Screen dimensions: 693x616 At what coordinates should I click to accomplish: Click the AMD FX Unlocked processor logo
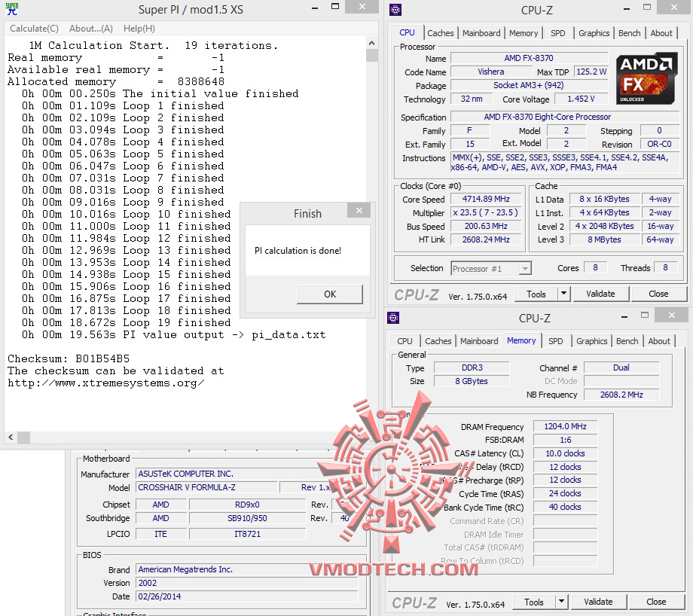coord(646,78)
